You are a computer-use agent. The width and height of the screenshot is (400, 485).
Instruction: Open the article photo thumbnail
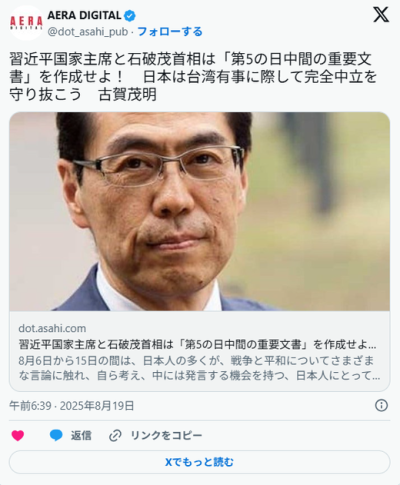point(199,211)
